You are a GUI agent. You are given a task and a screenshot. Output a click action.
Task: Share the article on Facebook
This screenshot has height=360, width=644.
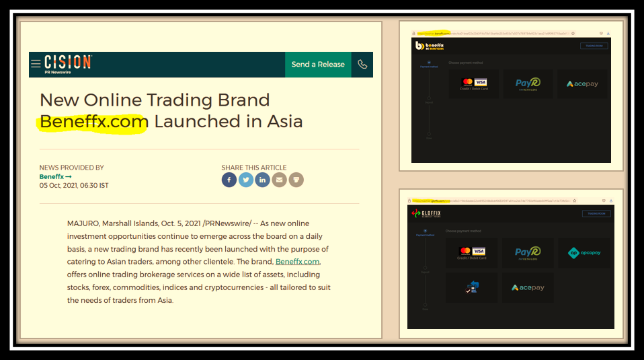point(229,180)
